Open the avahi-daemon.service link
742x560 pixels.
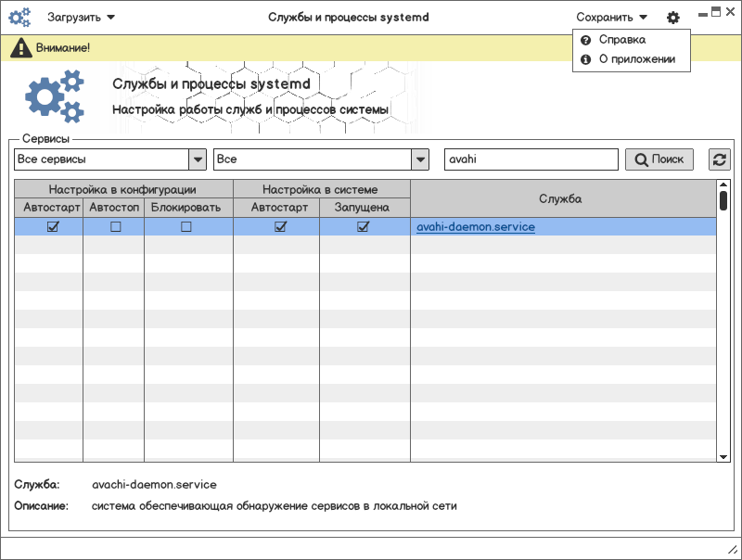[x=476, y=227]
